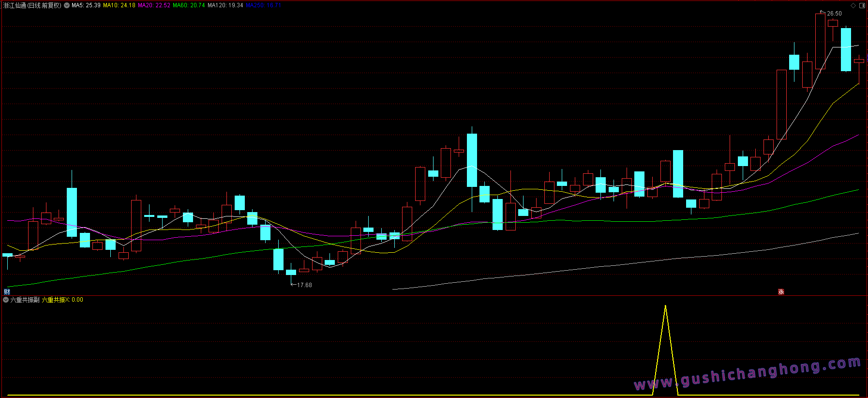Click the www.gushichanghong.com watermark text
Screen dimensions: 868x398
747,374
